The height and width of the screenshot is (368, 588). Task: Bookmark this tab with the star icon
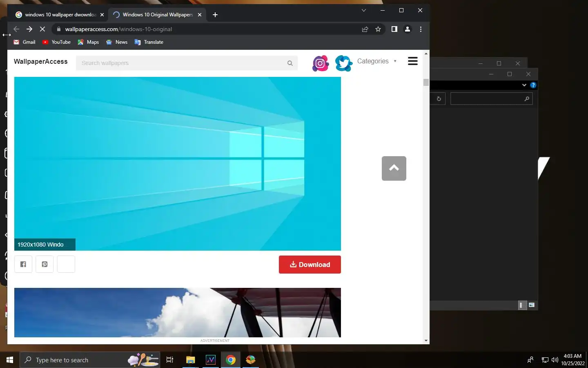coord(378,29)
